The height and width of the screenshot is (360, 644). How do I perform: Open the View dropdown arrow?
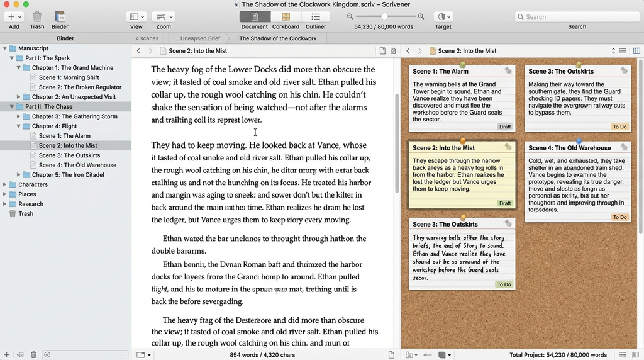coord(143,17)
